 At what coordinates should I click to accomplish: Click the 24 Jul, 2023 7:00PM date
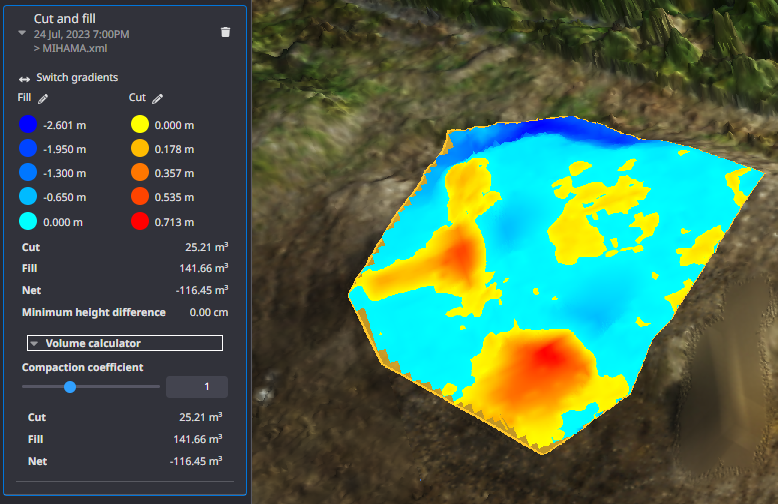(81, 34)
